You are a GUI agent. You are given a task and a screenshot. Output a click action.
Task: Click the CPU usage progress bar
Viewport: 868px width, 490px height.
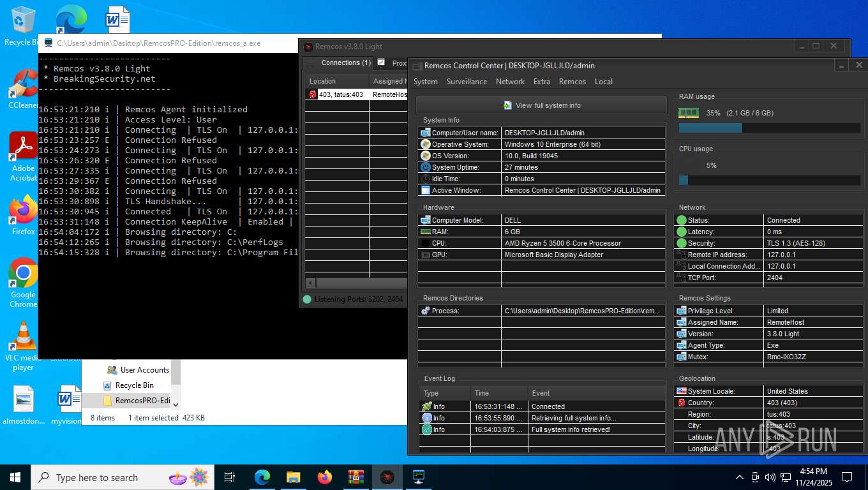tap(770, 181)
